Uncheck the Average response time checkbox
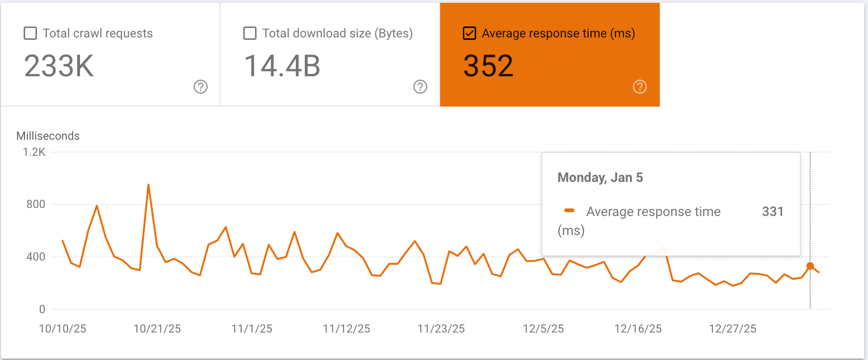 [x=469, y=33]
